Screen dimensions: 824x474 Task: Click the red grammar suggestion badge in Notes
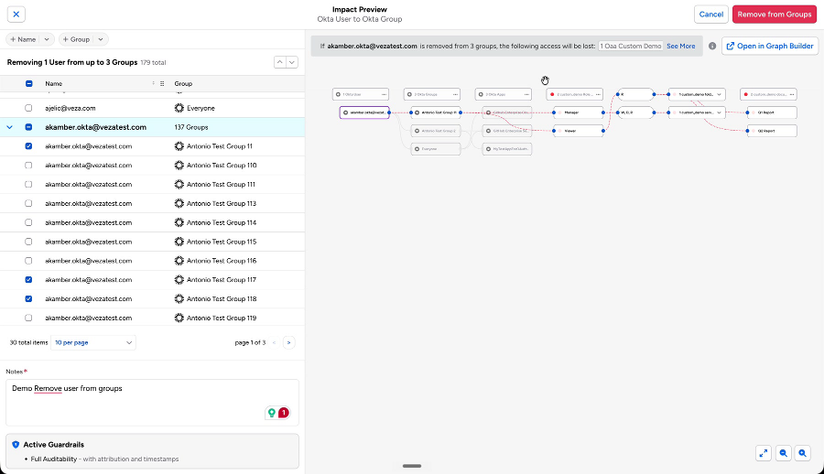click(283, 413)
